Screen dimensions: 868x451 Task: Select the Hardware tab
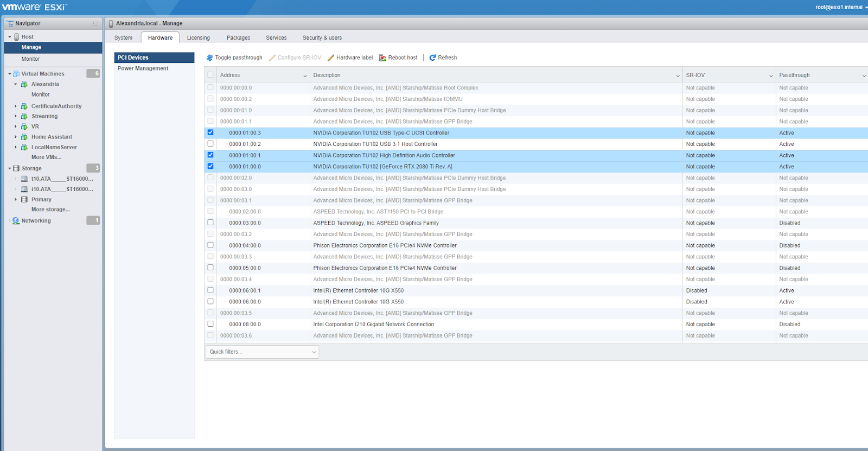tap(161, 38)
